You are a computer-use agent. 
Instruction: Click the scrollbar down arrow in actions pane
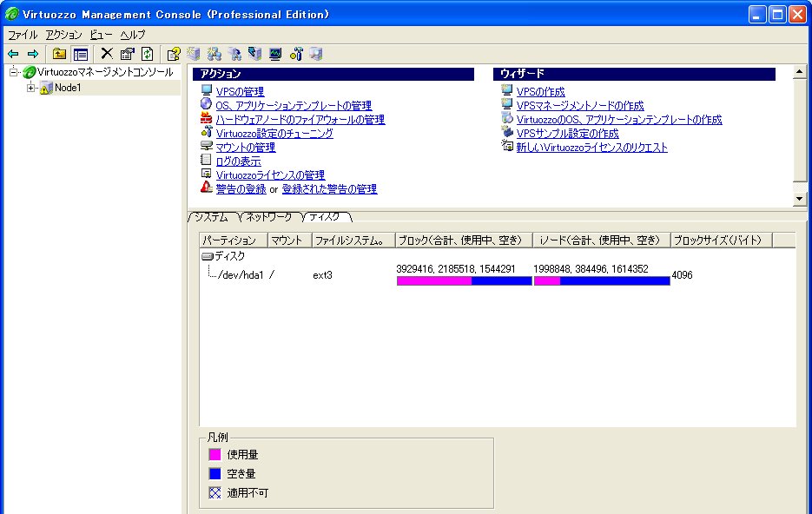tap(800, 198)
